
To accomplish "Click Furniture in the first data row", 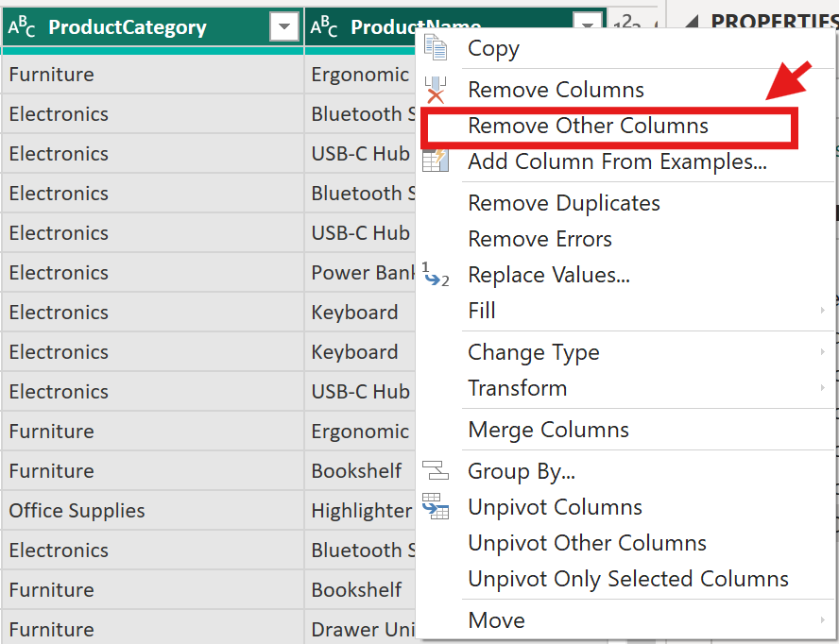I will pos(152,74).
